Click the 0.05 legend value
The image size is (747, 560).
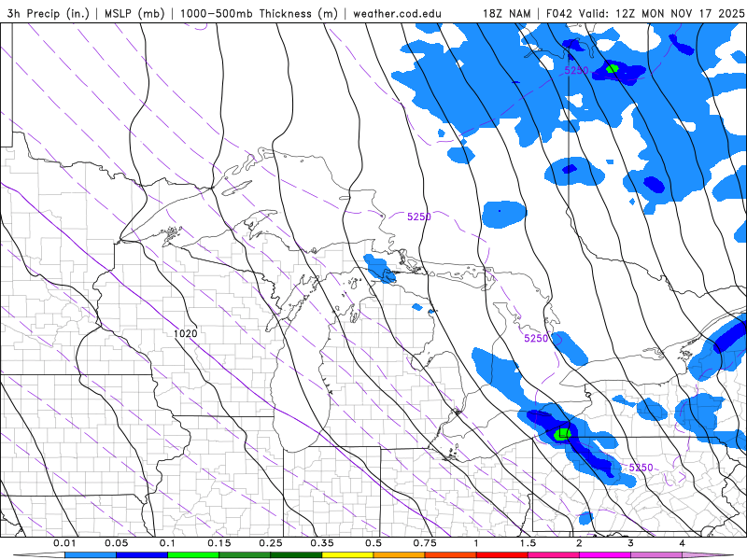pos(116,543)
